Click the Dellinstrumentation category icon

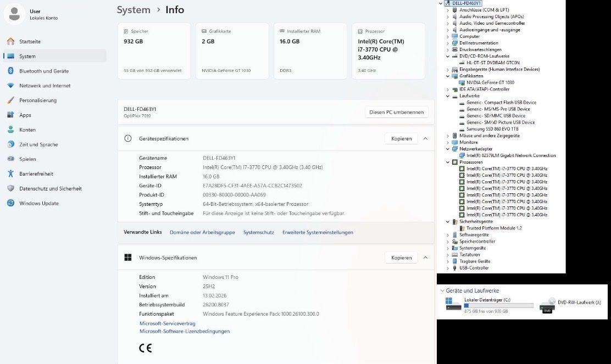[455, 43]
